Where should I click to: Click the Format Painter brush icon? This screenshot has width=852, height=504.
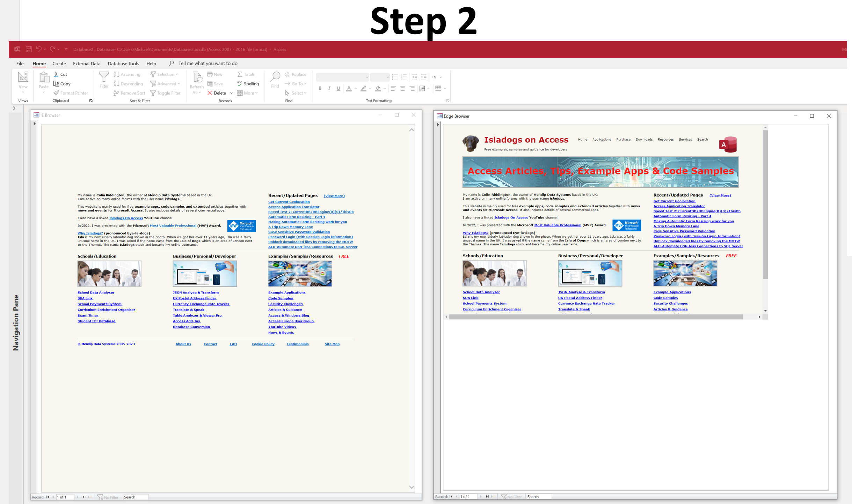tap(56, 93)
